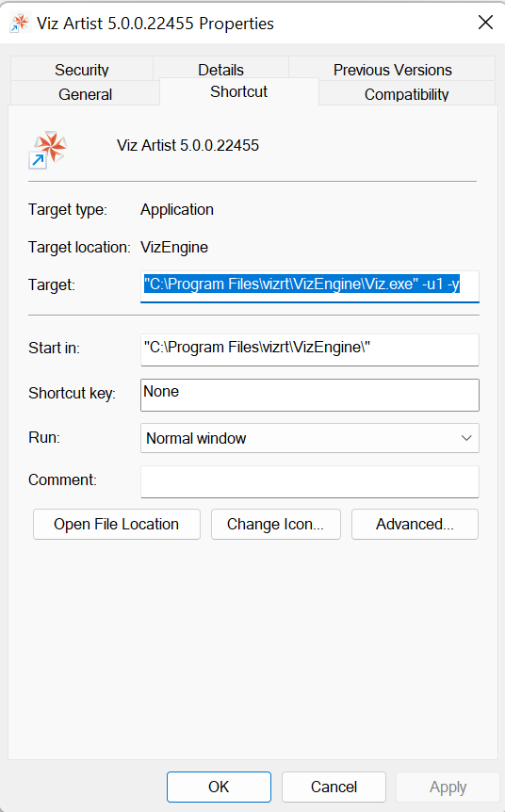The image size is (505, 812).
Task: Open the Run dropdown arrow
Action: (x=466, y=438)
